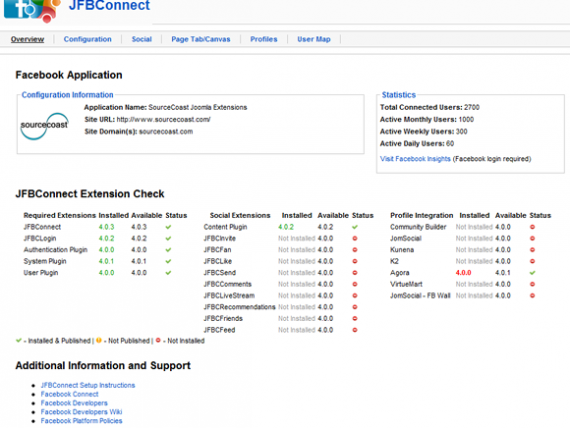Image resolution: width=570 pixels, height=428 pixels.
Task: Click the VirtueMart not-installed status icon
Action: coord(532,284)
